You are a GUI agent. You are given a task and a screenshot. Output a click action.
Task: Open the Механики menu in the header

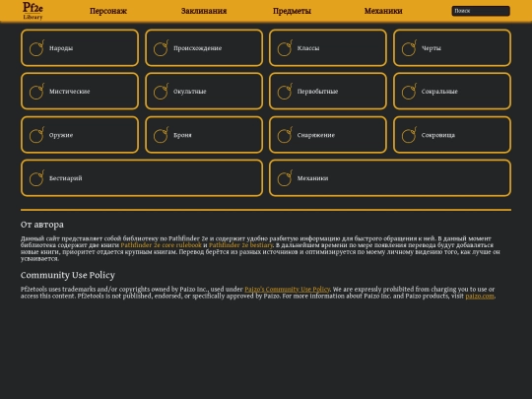coord(383,11)
